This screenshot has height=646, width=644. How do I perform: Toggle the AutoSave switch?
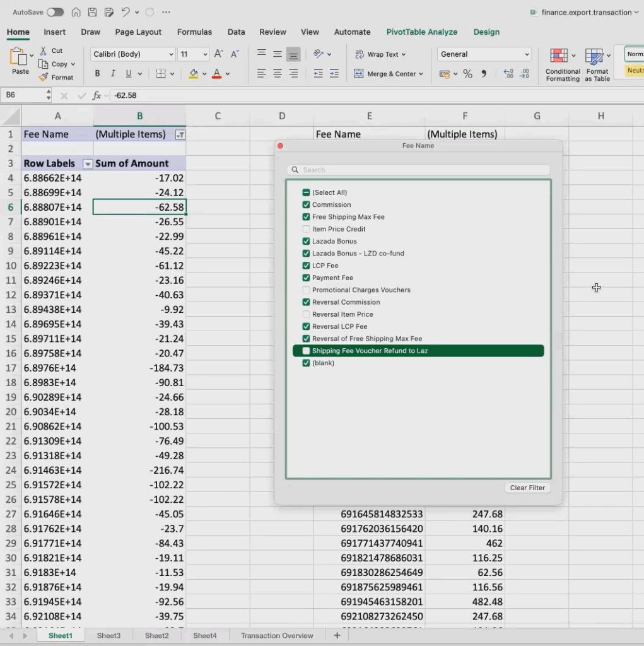[55, 12]
